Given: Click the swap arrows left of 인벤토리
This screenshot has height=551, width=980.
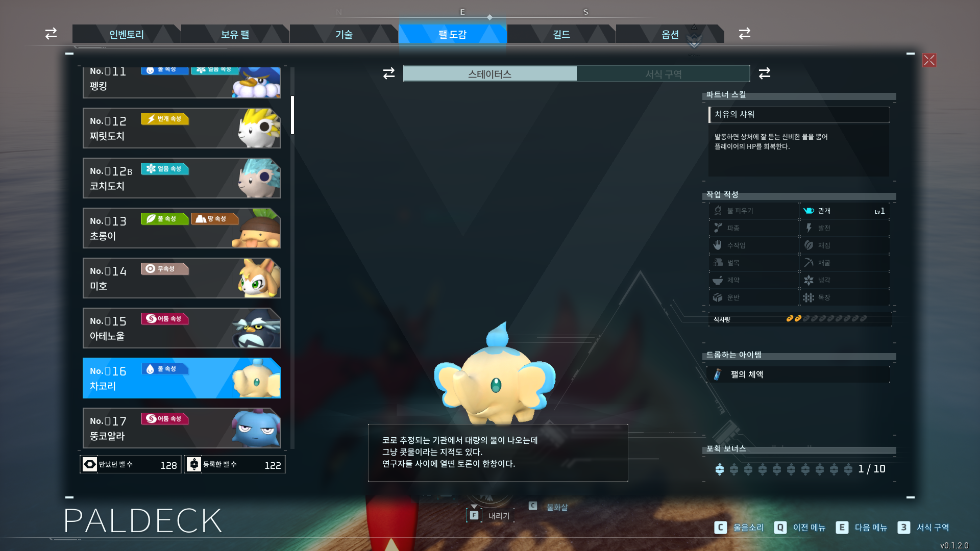Looking at the screenshot, I should click(51, 34).
